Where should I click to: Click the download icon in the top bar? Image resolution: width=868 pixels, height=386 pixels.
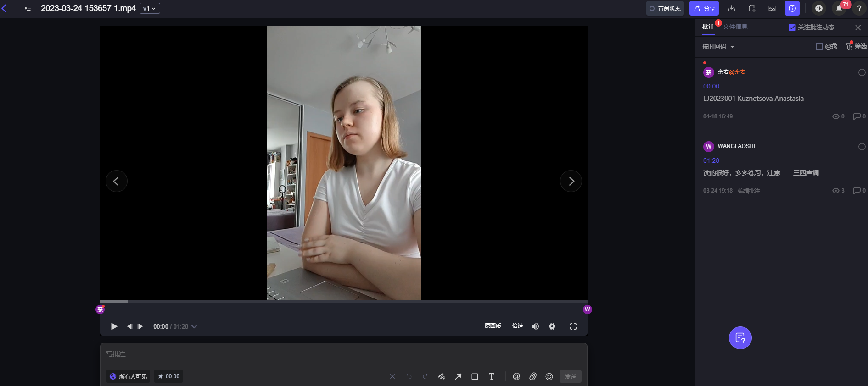tap(732, 8)
